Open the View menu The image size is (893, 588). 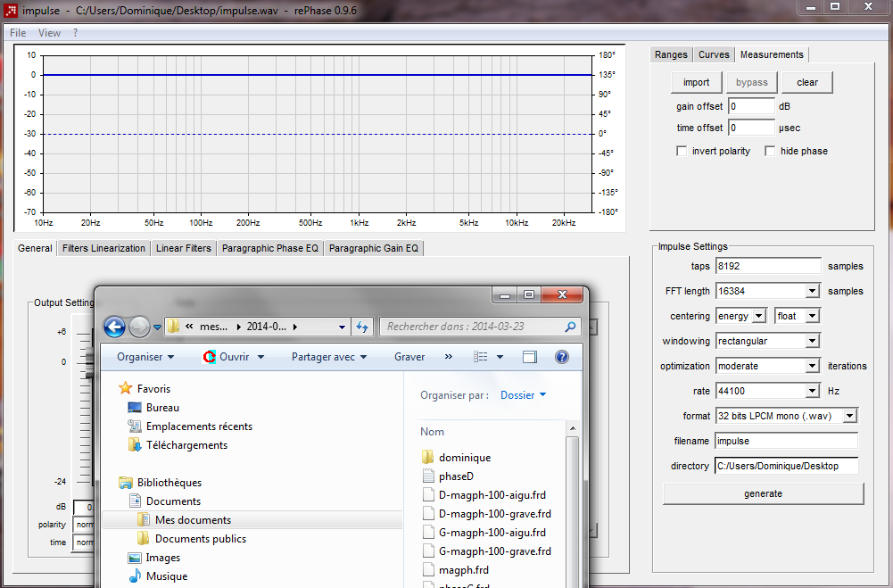[x=50, y=33]
